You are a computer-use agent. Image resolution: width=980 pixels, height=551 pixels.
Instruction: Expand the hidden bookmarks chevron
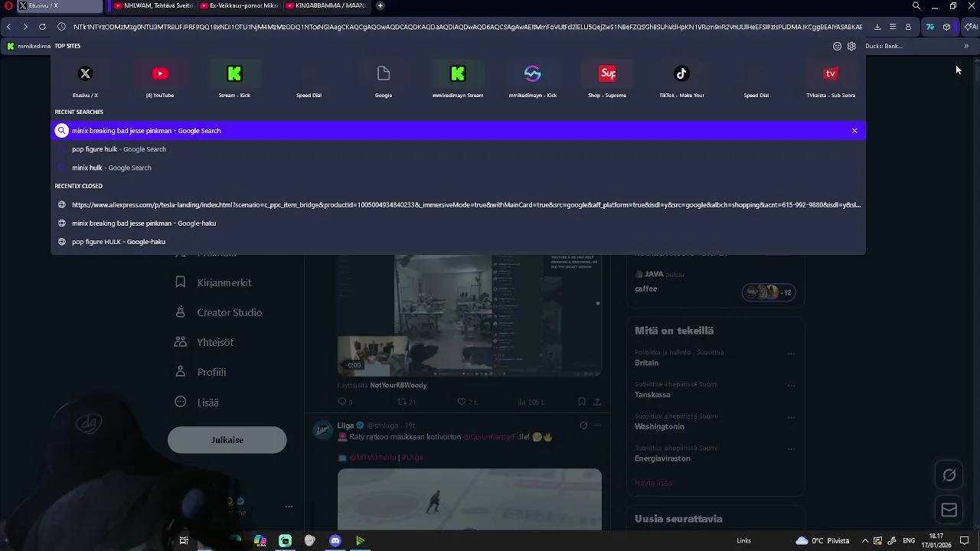pyautogui.click(x=966, y=46)
